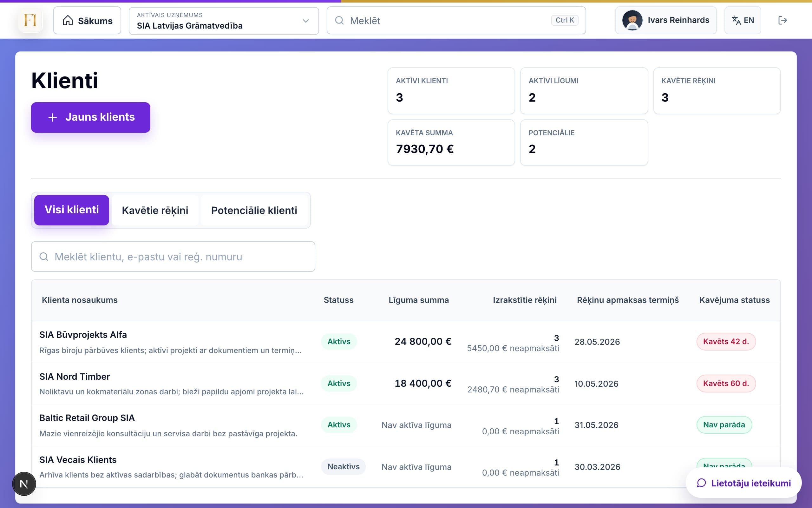The width and height of the screenshot is (812, 508).
Task: Click Neaktīvs badge for SIA Vecais Klients
Action: tap(343, 467)
